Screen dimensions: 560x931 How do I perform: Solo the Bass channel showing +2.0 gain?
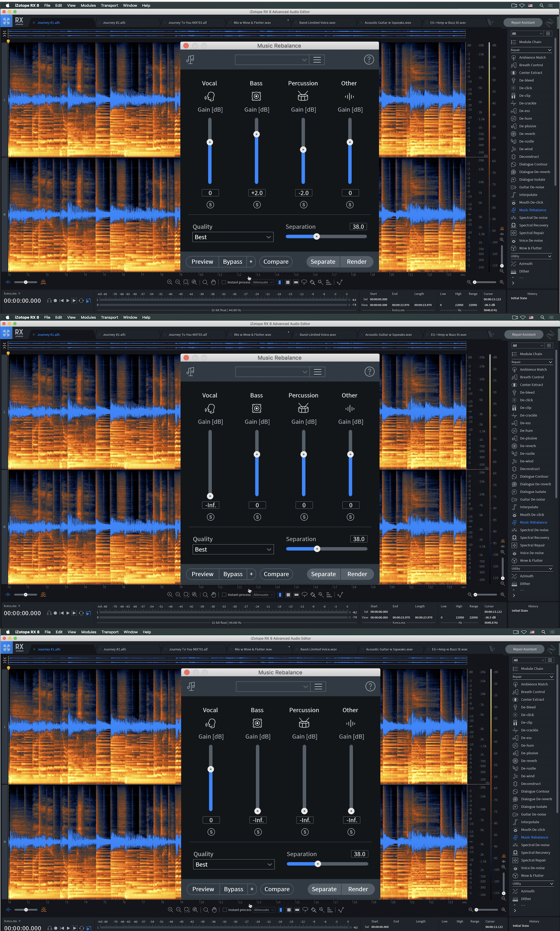(257, 205)
